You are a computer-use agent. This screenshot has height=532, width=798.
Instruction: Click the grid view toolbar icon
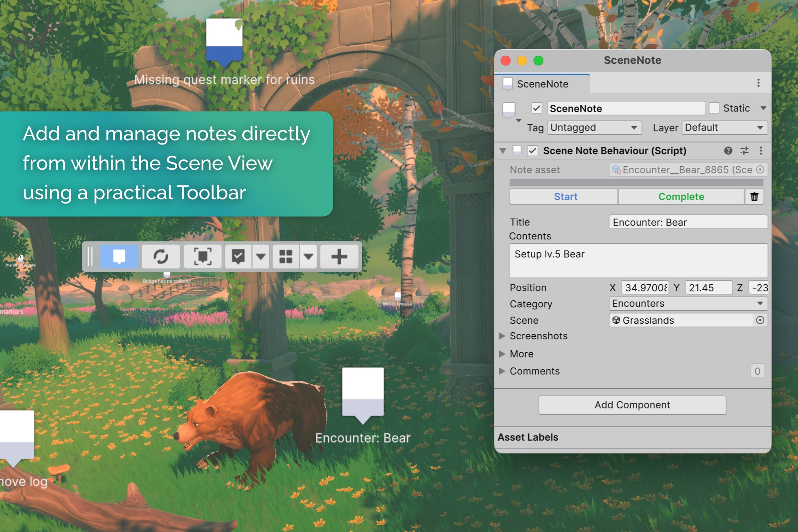point(286,257)
